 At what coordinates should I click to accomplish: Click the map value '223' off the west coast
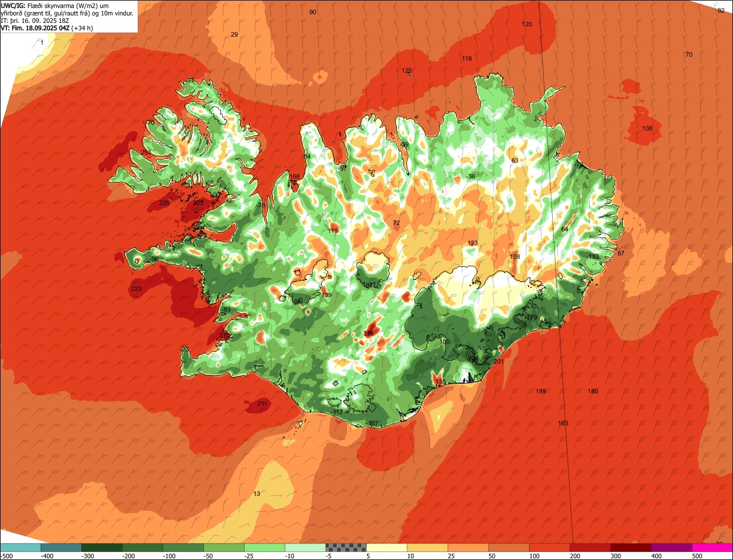pyautogui.click(x=136, y=289)
